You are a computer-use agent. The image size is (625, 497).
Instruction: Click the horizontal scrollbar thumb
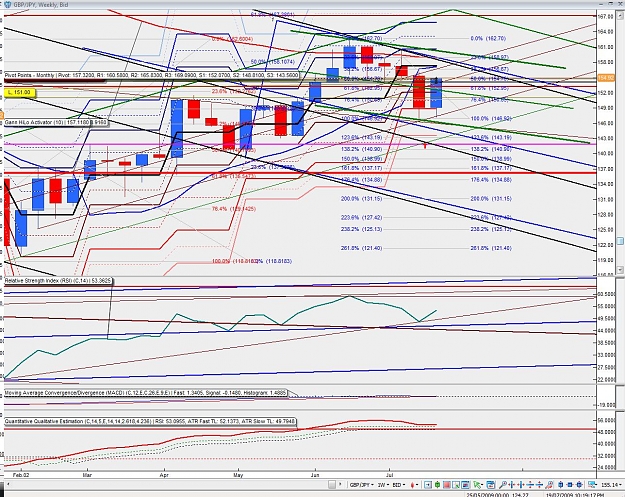point(332,485)
